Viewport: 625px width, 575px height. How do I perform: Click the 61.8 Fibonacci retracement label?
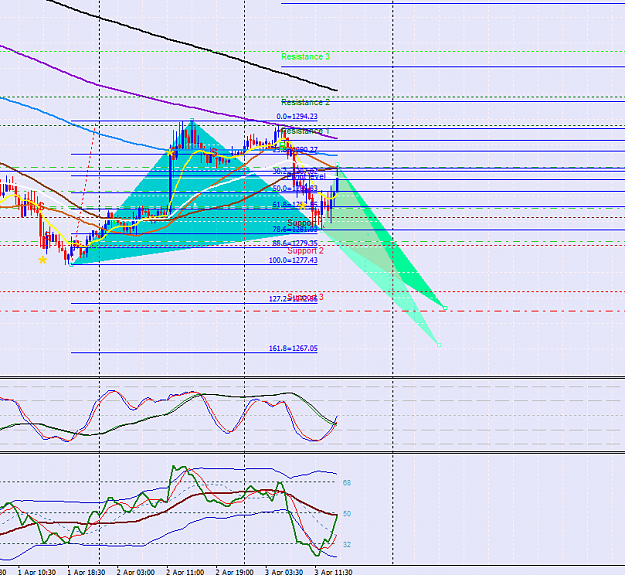coord(295,205)
